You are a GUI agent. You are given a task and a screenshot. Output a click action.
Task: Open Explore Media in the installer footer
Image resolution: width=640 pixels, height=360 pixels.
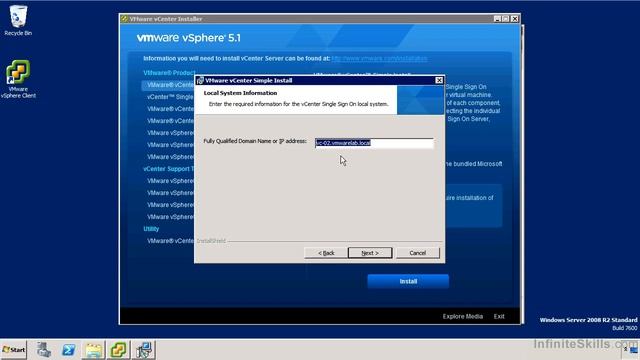pyautogui.click(x=462, y=316)
